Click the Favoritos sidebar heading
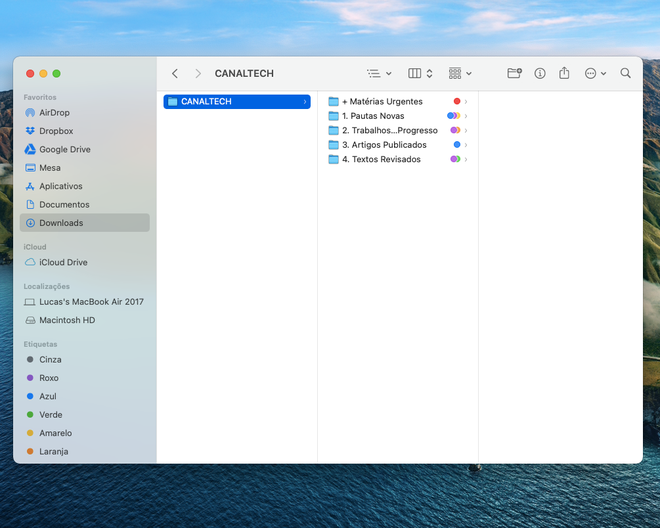Viewport: 660px width, 528px height. click(40, 97)
